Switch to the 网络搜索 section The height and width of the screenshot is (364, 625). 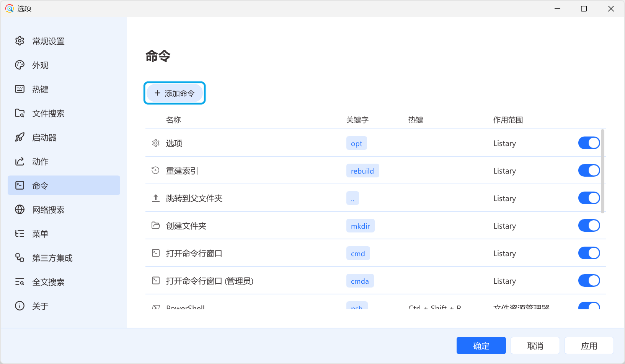64,210
